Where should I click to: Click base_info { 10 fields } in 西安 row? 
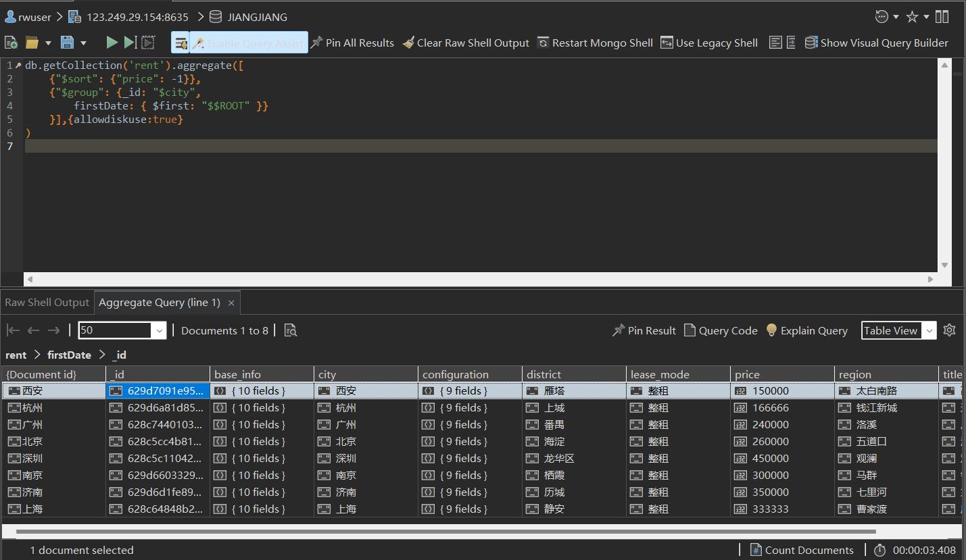pyautogui.click(x=262, y=390)
